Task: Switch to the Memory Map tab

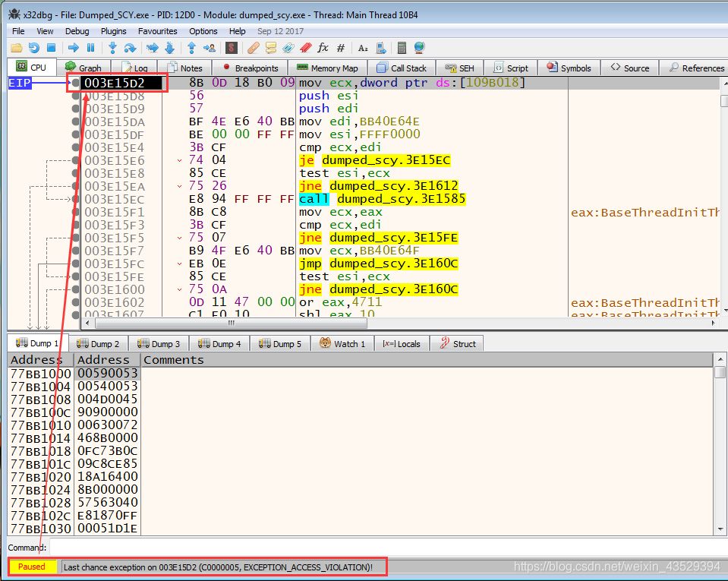Action: click(327, 68)
